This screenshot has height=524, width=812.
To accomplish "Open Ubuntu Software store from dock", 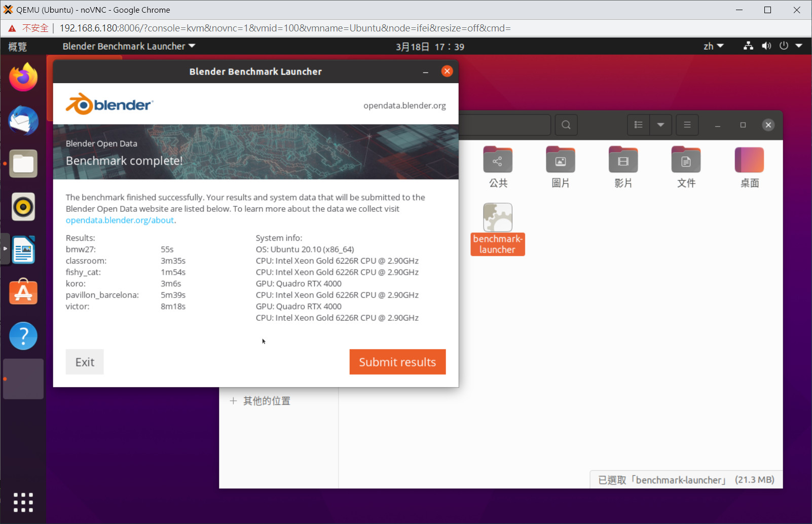I will tap(23, 292).
